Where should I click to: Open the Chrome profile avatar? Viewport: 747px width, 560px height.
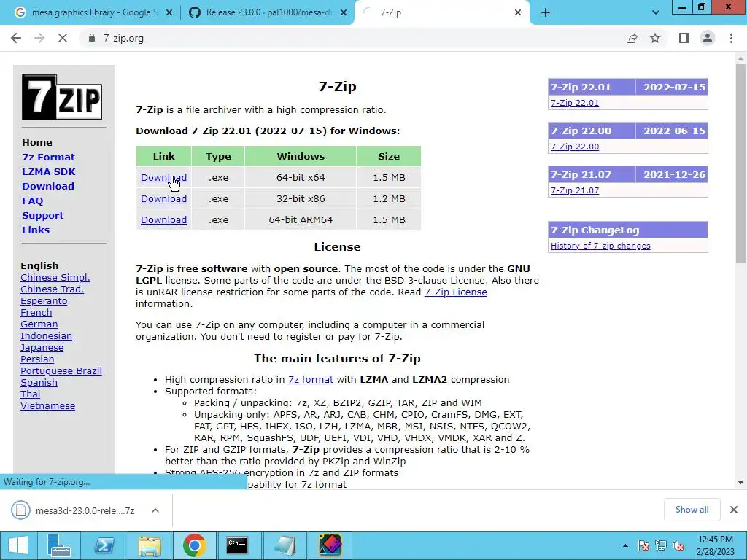click(708, 38)
